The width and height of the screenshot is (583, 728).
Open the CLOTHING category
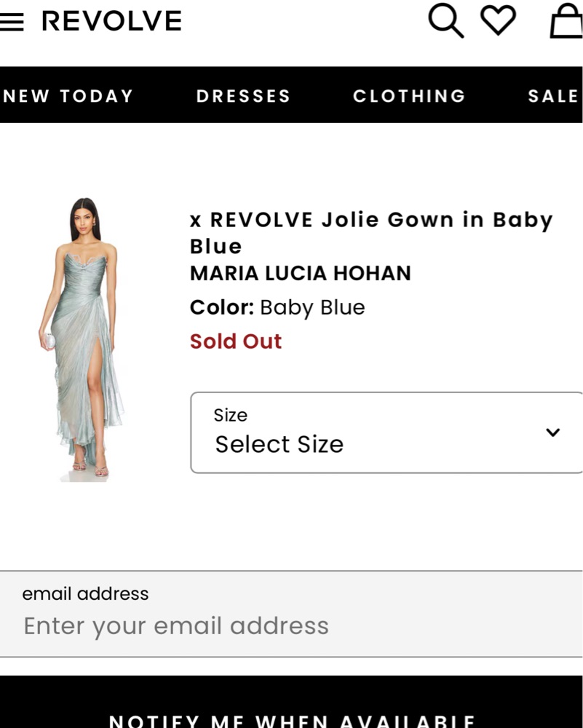click(x=409, y=96)
